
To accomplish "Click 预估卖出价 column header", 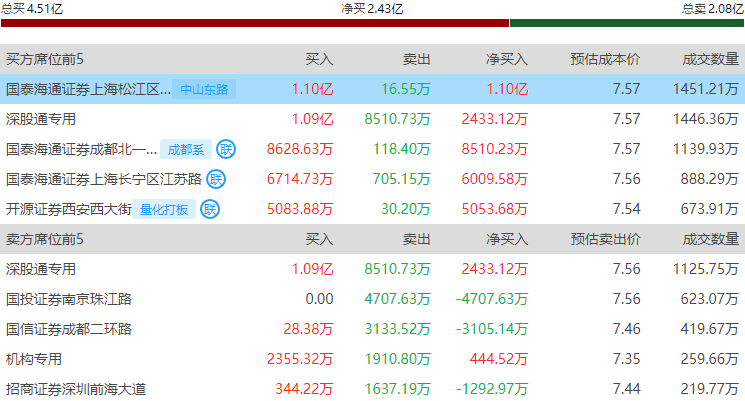I will coord(605,239).
